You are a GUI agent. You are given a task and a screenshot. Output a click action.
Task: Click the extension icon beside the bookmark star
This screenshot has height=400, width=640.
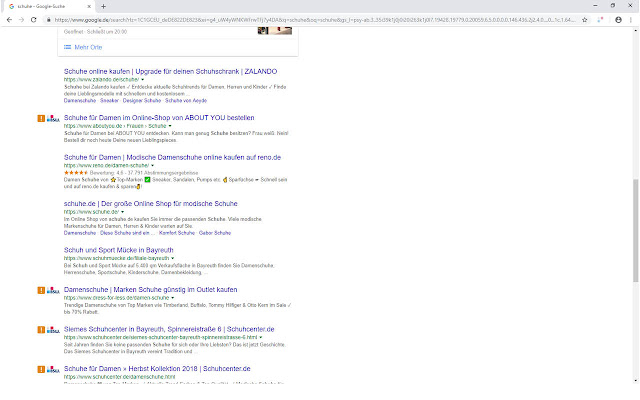pyautogui.click(x=600, y=20)
